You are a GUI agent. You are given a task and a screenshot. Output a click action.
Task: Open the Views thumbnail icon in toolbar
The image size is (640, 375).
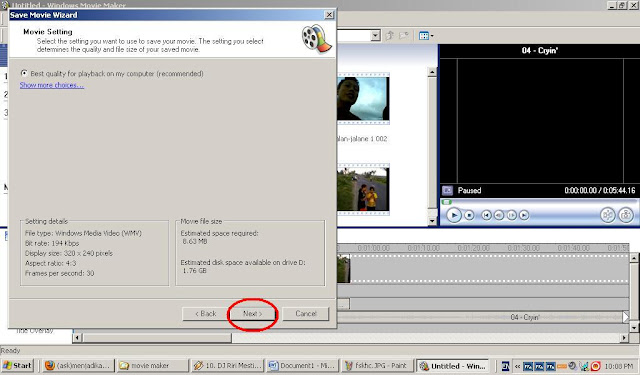[x=424, y=36]
